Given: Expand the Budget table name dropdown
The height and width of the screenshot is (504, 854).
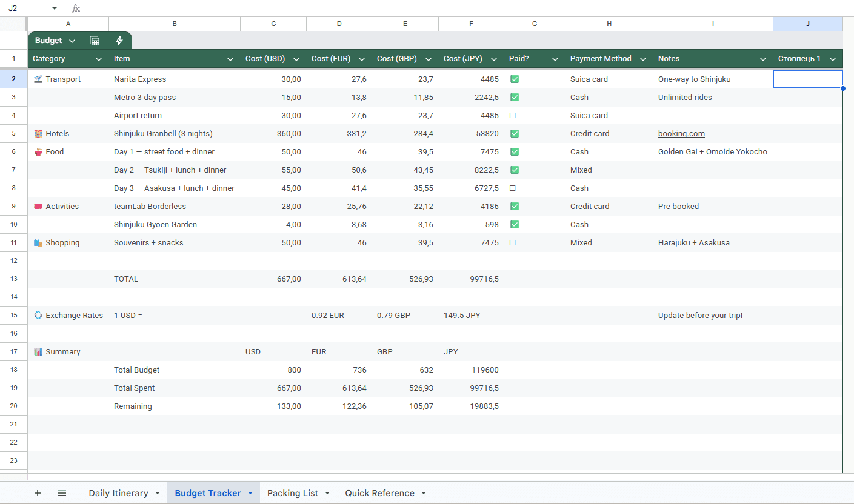Looking at the screenshot, I should (72, 41).
